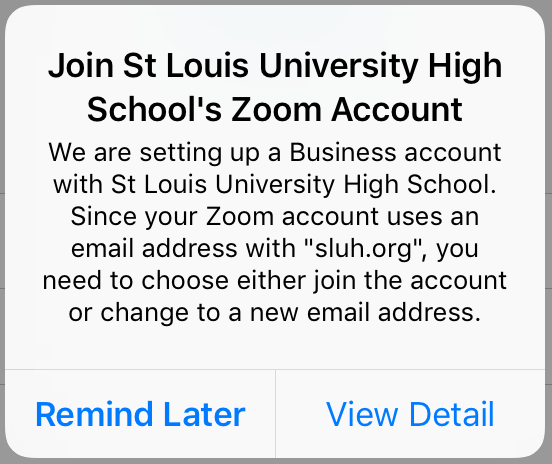Dismiss the prompt with Remind Later

[140, 414]
